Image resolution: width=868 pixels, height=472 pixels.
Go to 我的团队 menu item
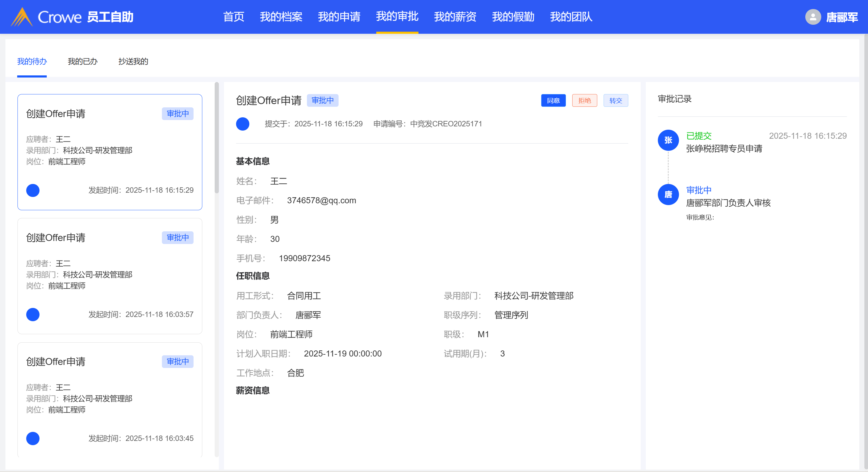571,17
